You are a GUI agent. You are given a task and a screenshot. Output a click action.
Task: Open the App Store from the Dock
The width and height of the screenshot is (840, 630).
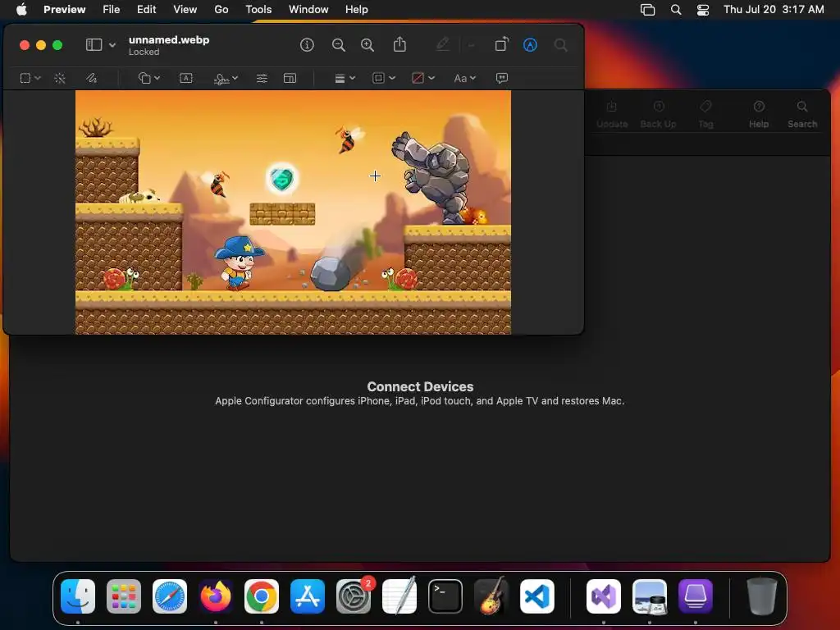tap(308, 596)
